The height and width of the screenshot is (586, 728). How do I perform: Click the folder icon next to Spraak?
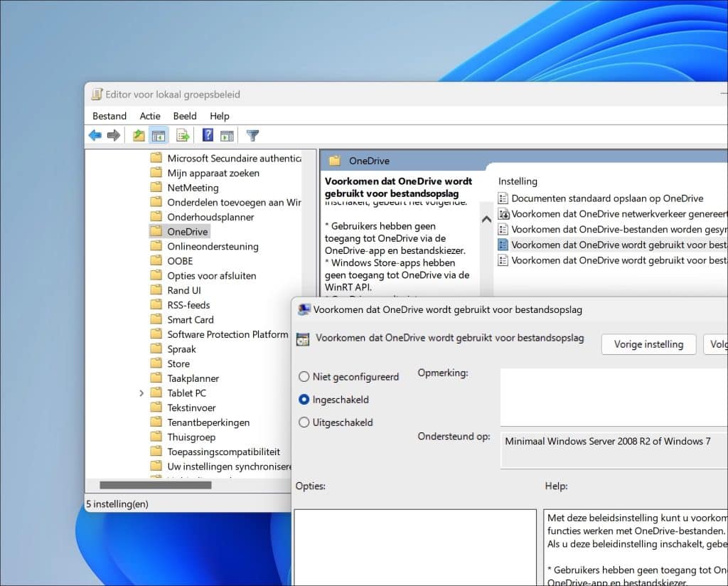pyautogui.click(x=156, y=348)
